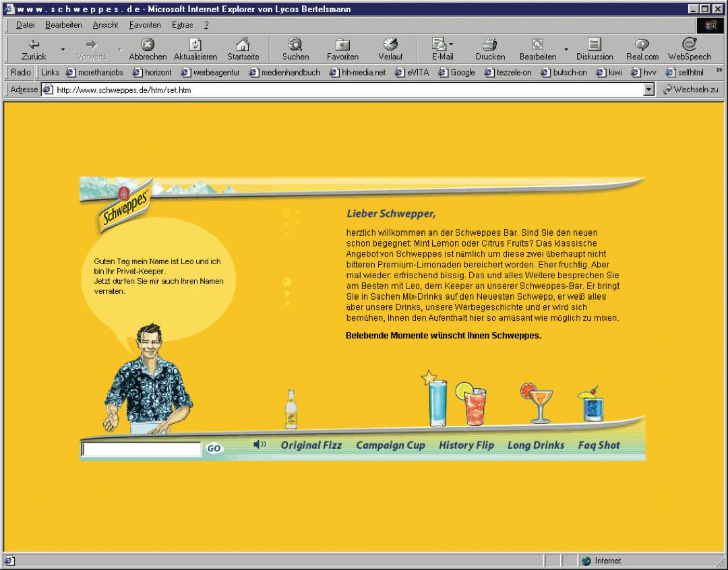Open the Campaign Cup section
This screenshot has width=728, height=570.
tap(390, 445)
